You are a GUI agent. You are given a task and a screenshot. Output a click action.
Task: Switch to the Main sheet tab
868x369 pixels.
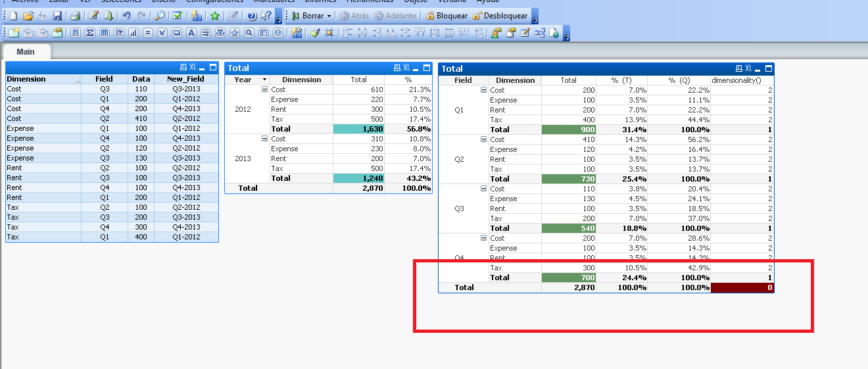pos(26,51)
